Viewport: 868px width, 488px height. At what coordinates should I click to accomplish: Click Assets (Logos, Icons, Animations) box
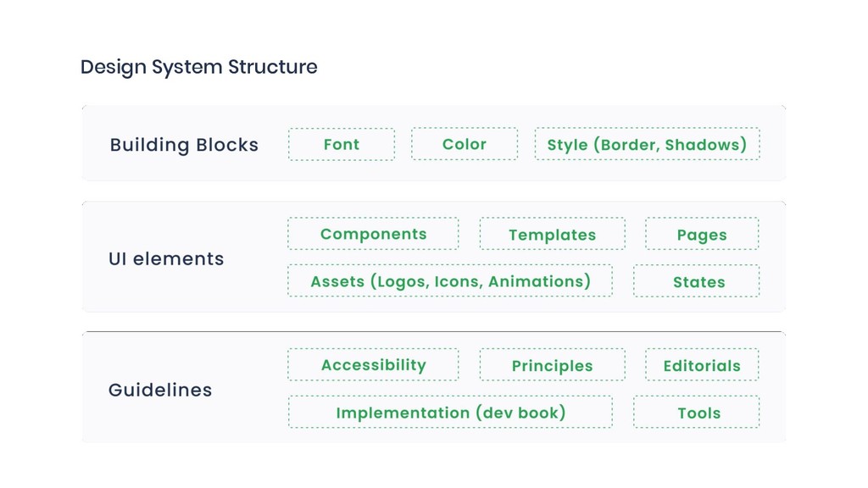click(450, 281)
